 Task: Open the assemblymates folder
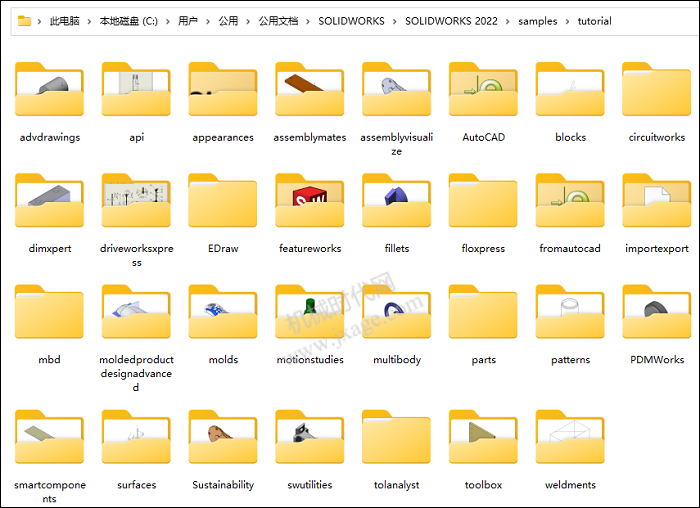310,89
